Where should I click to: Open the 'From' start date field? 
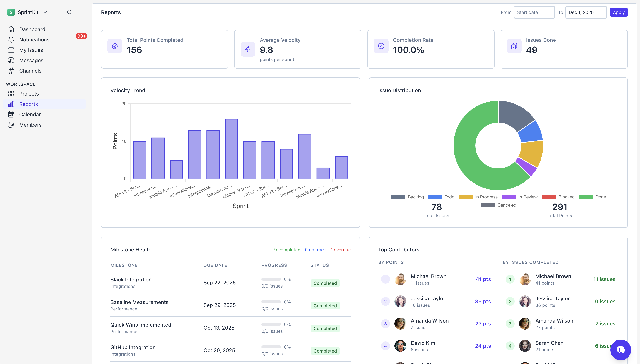(534, 12)
